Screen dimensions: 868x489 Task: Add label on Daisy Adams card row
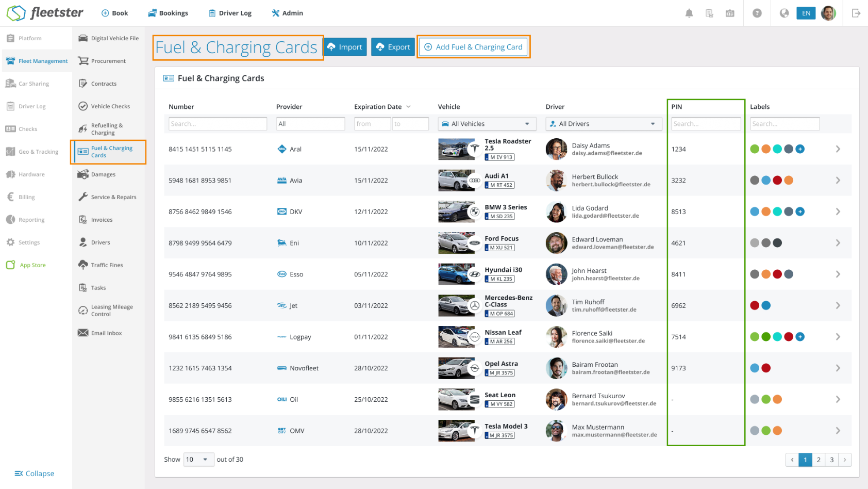tap(800, 149)
